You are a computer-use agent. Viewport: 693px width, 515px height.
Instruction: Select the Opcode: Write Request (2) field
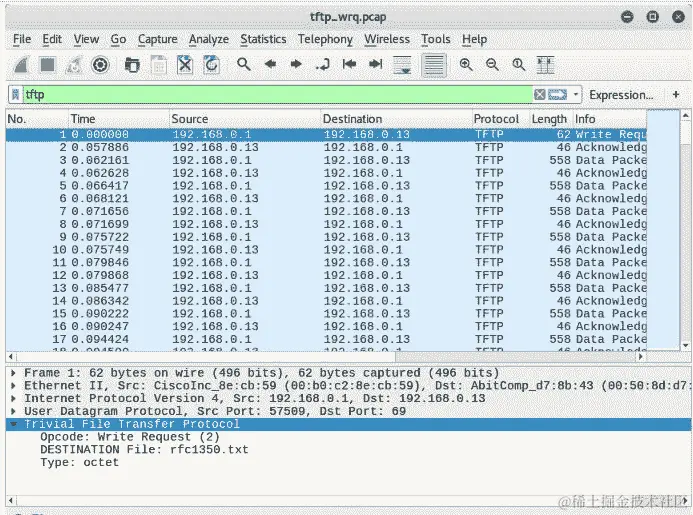129,437
